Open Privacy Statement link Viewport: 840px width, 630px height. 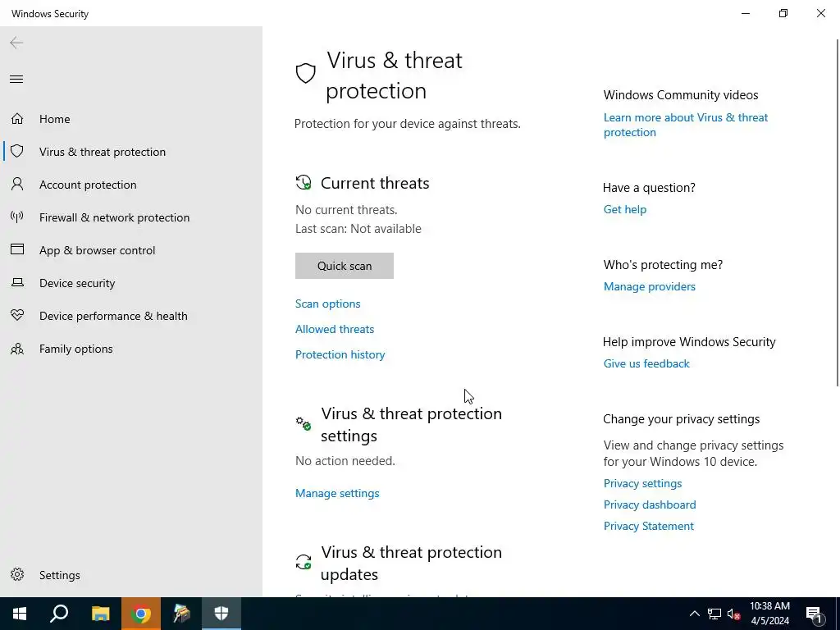tap(649, 526)
